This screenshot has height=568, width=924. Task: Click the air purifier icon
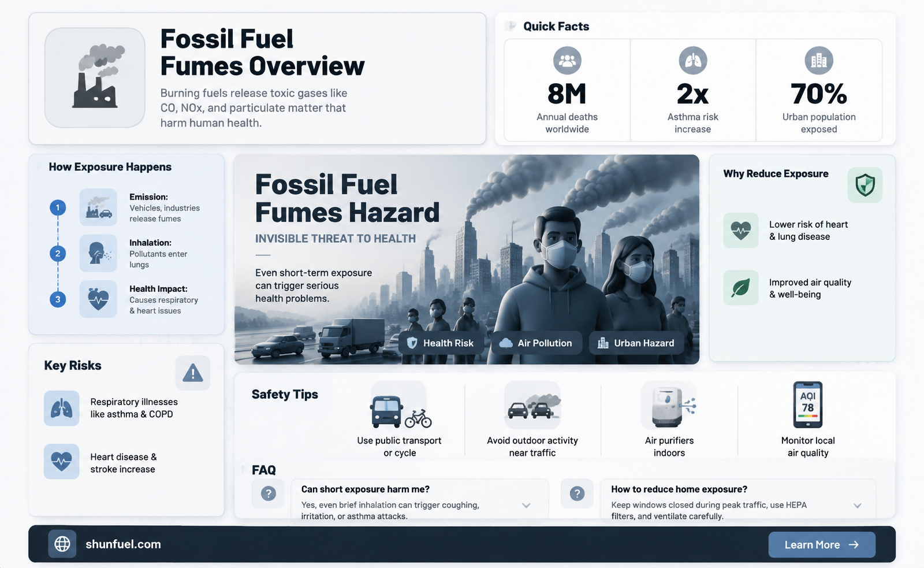tap(669, 406)
